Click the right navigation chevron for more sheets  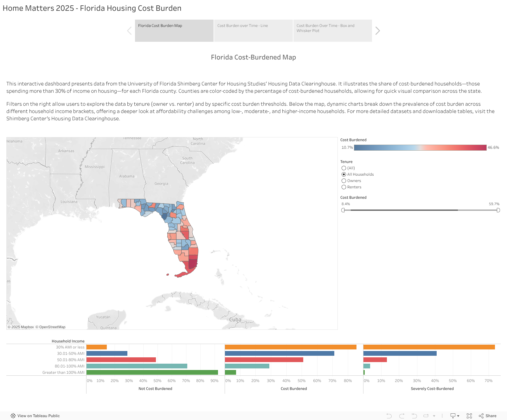pyautogui.click(x=377, y=30)
